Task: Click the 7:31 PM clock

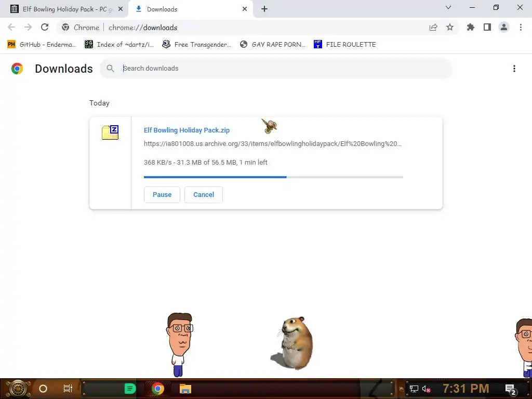Action: (x=466, y=389)
